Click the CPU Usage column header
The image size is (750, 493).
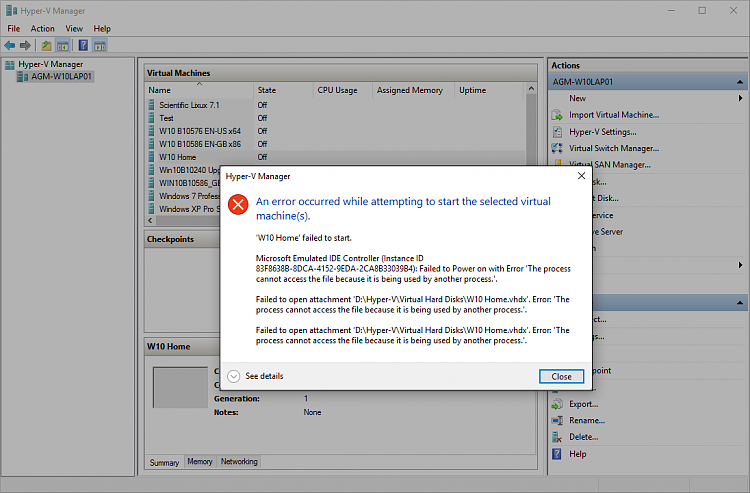pyautogui.click(x=343, y=90)
